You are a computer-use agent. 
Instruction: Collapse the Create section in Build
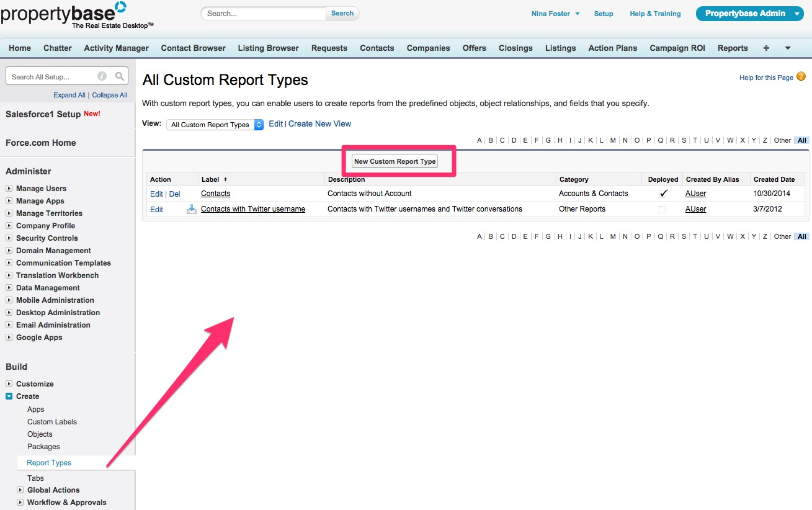pyautogui.click(x=9, y=396)
